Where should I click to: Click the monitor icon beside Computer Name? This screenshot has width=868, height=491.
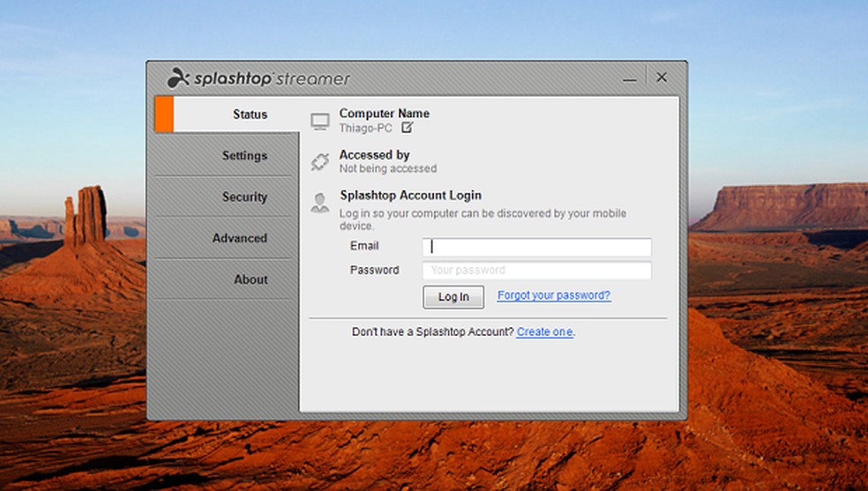tap(320, 121)
